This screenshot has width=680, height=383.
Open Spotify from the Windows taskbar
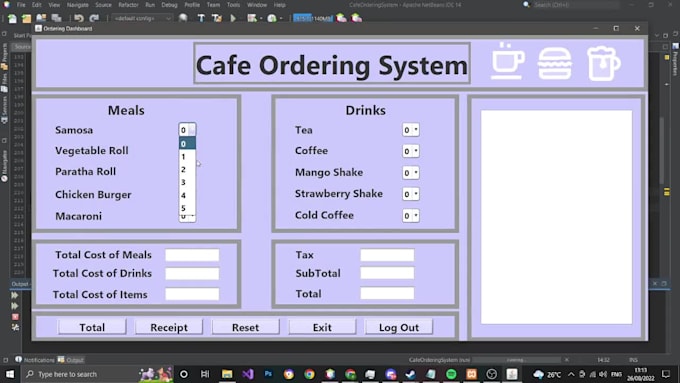451,374
